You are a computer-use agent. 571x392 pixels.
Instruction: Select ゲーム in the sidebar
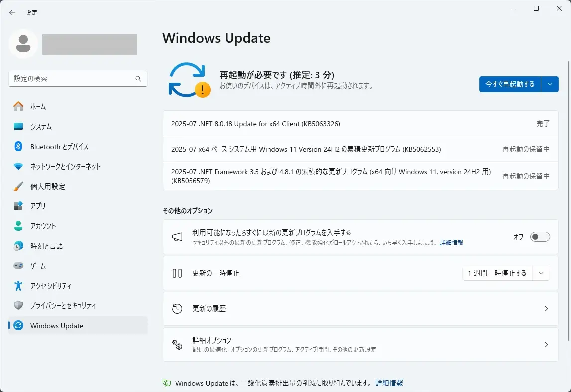point(78,266)
